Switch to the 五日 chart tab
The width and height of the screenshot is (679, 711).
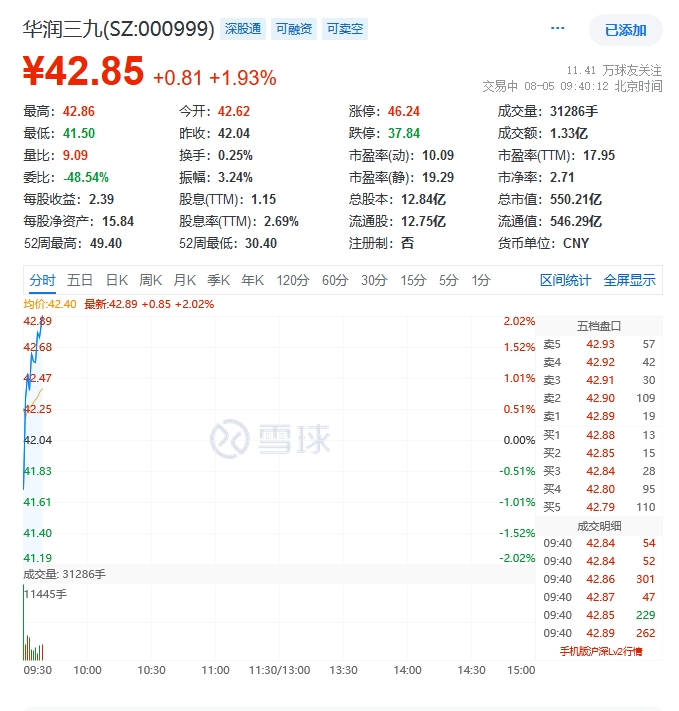[x=80, y=280]
